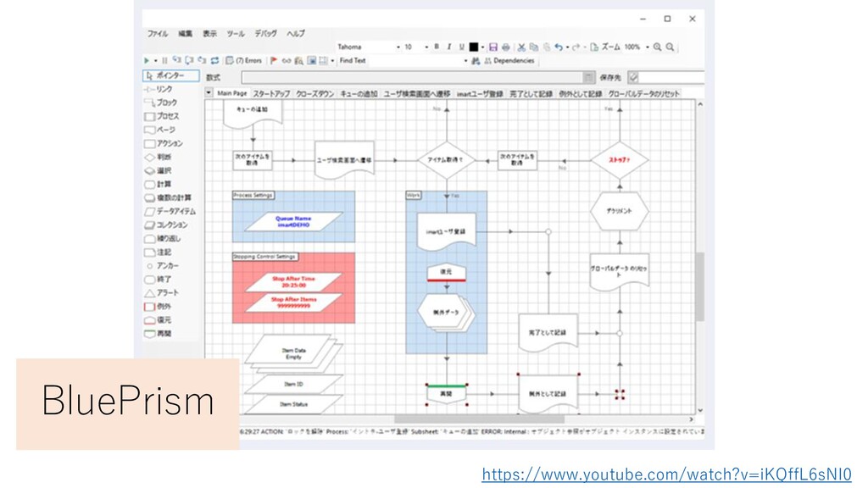Click the Dependencies button
868x488 pixels.
(x=509, y=61)
